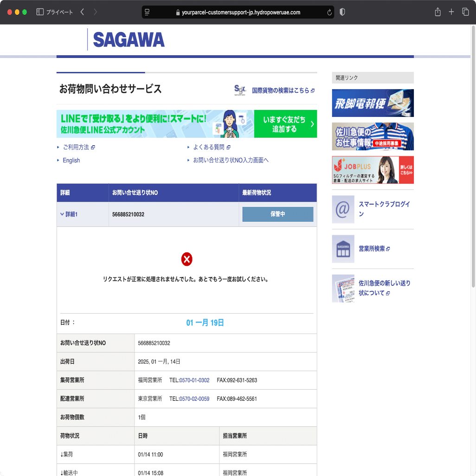
Task: Toggle the Safari sidebar icon
Action: (39, 12)
